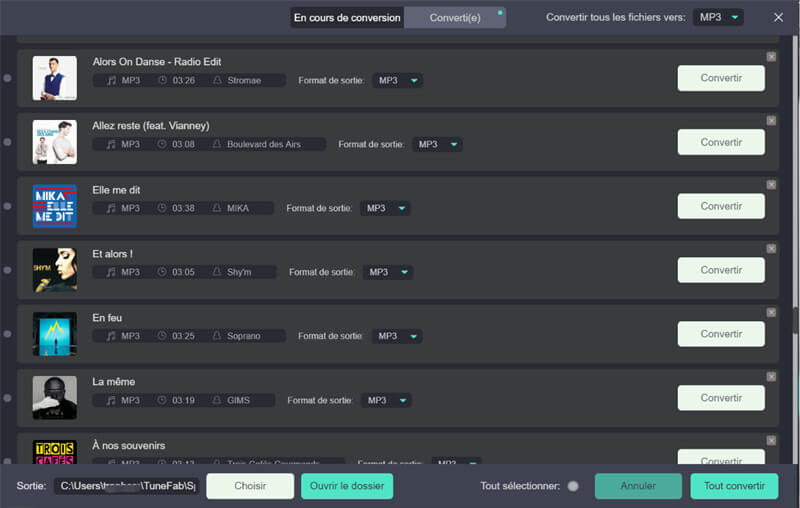Click the Stromae album cover thumbnail
This screenshot has height=508, width=800.
[x=55, y=78]
